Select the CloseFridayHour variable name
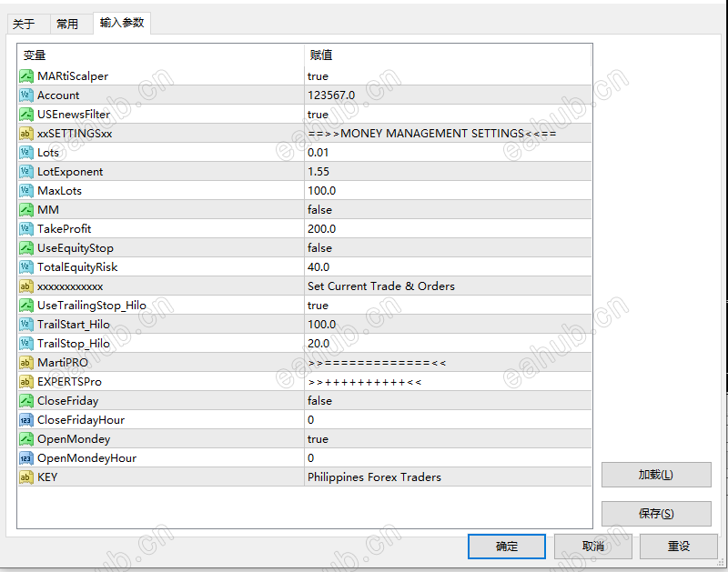The height and width of the screenshot is (572, 728). (x=81, y=420)
